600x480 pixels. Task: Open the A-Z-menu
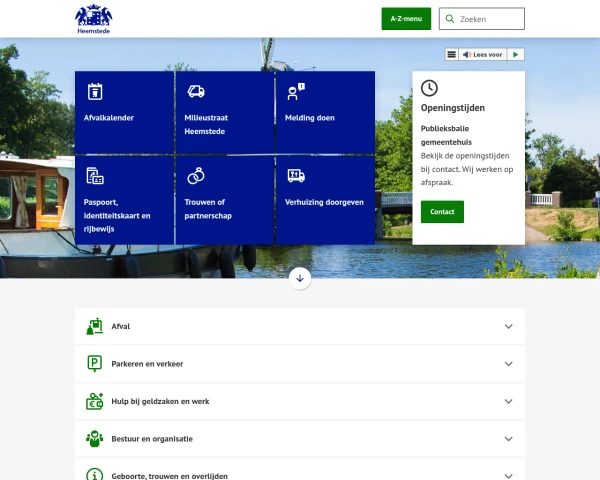tap(406, 19)
